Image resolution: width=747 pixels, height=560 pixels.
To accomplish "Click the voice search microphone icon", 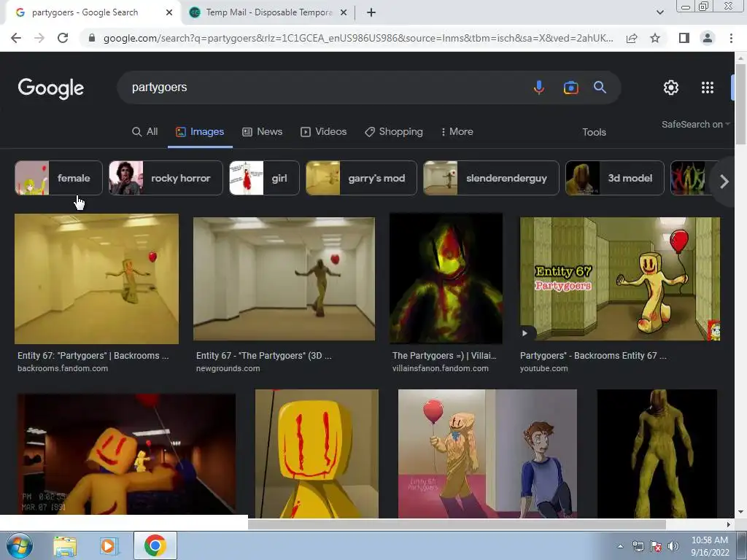I will tap(539, 87).
